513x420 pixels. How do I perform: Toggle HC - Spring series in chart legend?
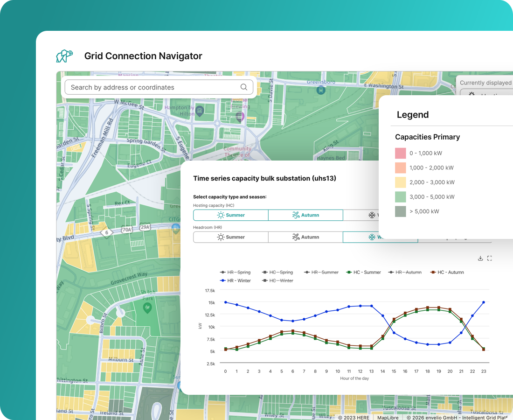click(277, 273)
